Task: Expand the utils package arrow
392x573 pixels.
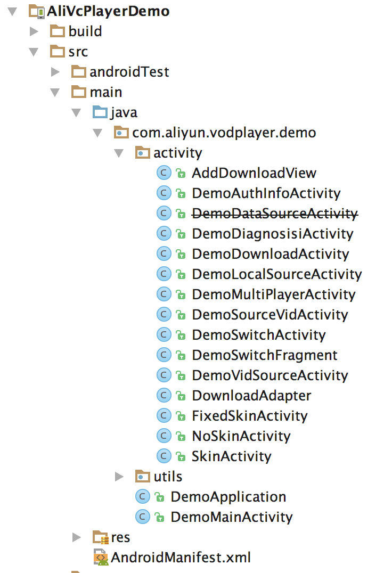Action: click(x=119, y=477)
